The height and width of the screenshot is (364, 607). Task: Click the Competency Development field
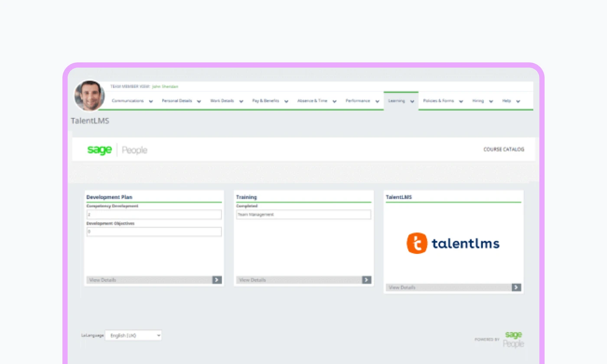point(154,214)
